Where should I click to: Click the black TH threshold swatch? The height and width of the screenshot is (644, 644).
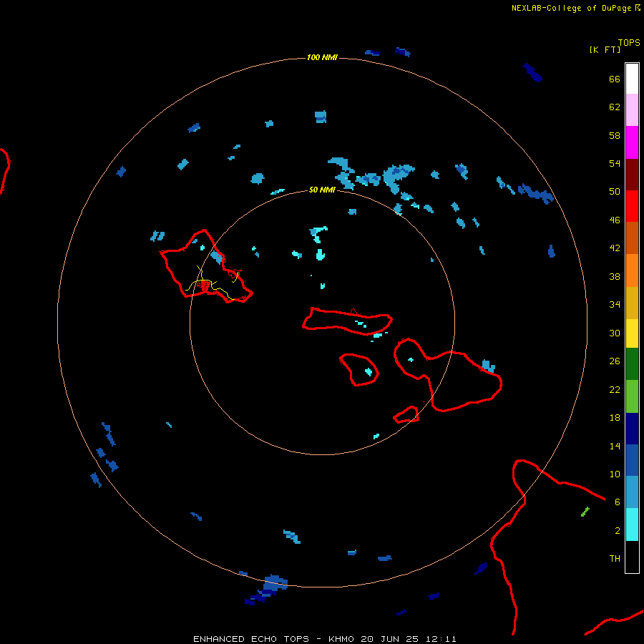point(632,557)
